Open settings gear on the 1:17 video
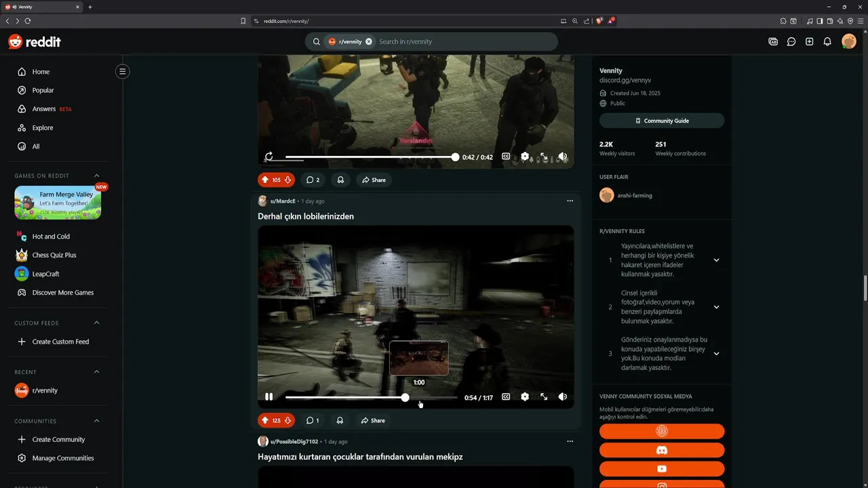 click(x=525, y=397)
